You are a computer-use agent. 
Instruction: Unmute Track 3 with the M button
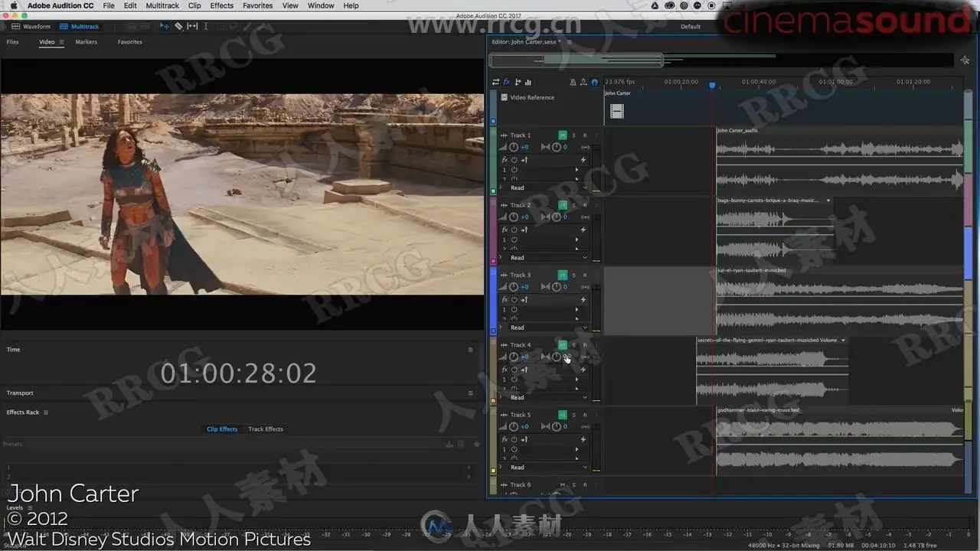(x=563, y=275)
